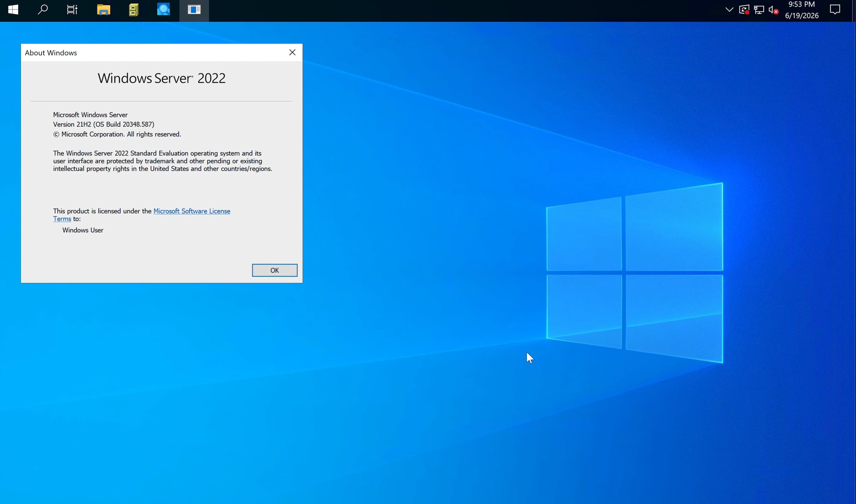Open the Start menu
The image size is (856, 504).
click(x=13, y=10)
